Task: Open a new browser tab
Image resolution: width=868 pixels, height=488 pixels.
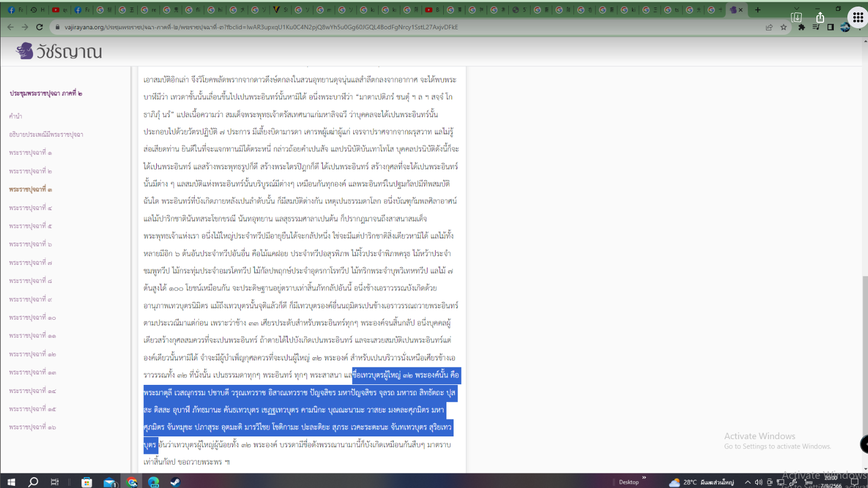Action: pyautogui.click(x=758, y=10)
